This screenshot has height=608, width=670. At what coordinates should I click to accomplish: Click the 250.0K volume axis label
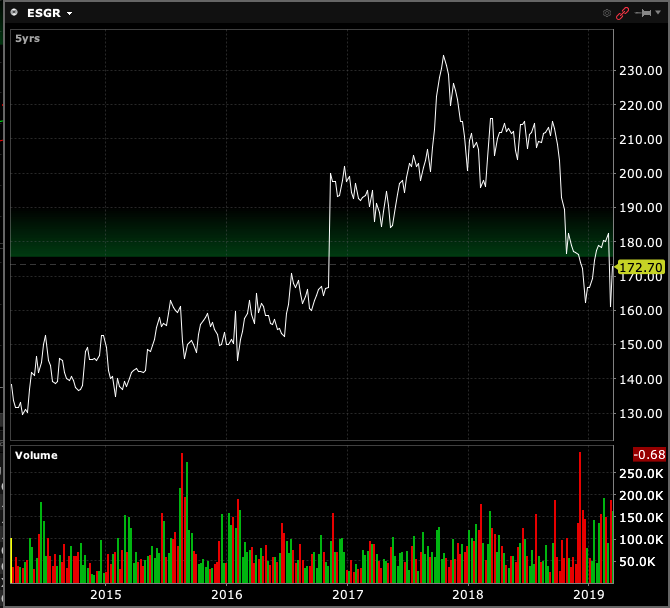point(641,473)
